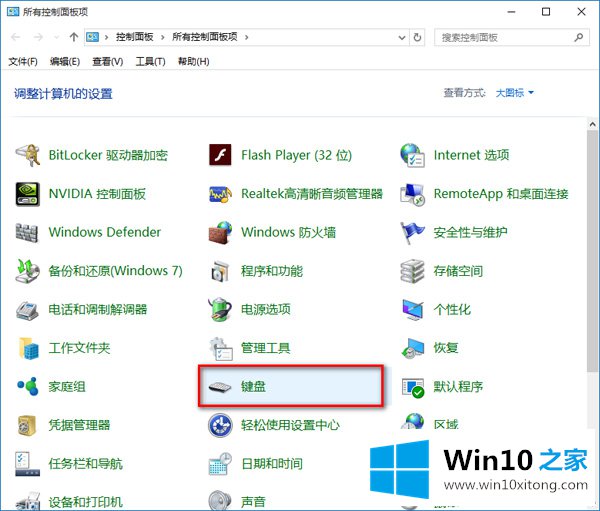Open 工作文件夹 folder icon
The height and width of the screenshot is (511, 600).
[29, 348]
